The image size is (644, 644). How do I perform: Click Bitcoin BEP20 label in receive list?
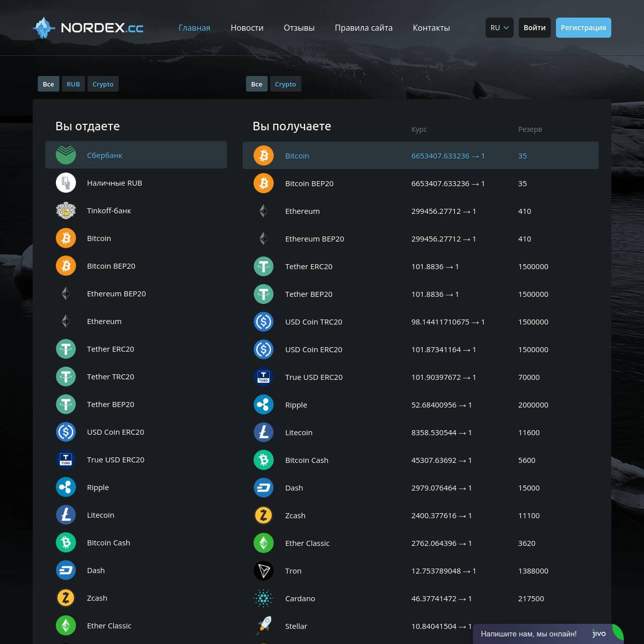[x=309, y=183]
